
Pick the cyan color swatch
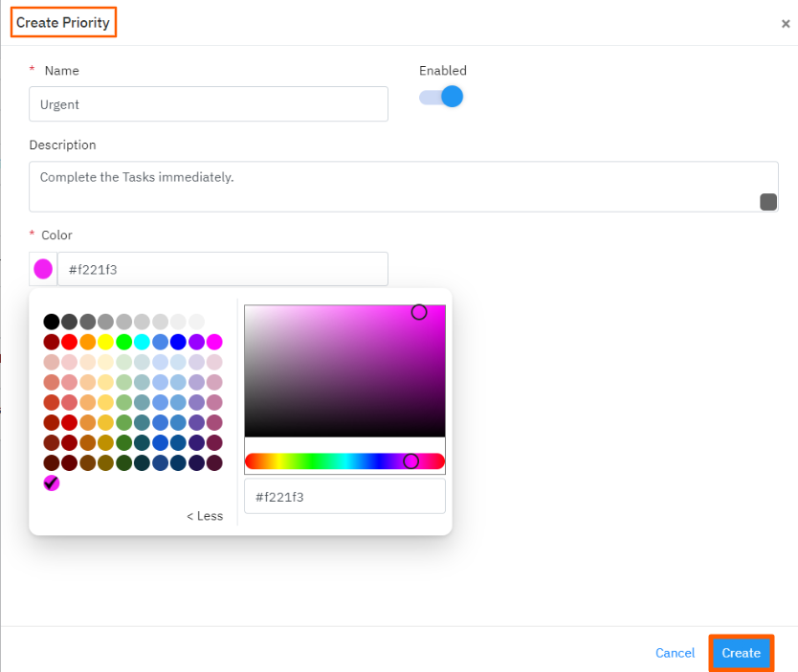[142, 342]
